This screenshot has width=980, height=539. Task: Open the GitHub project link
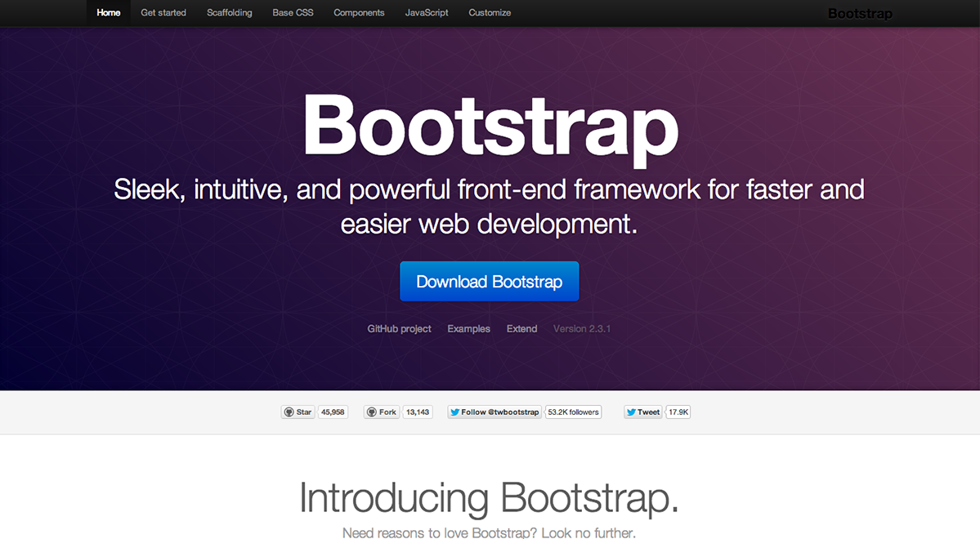tap(399, 328)
